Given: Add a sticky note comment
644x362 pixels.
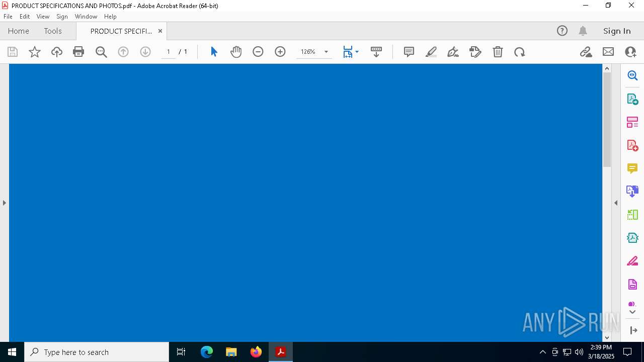Looking at the screenshot, I should [409, 52].
